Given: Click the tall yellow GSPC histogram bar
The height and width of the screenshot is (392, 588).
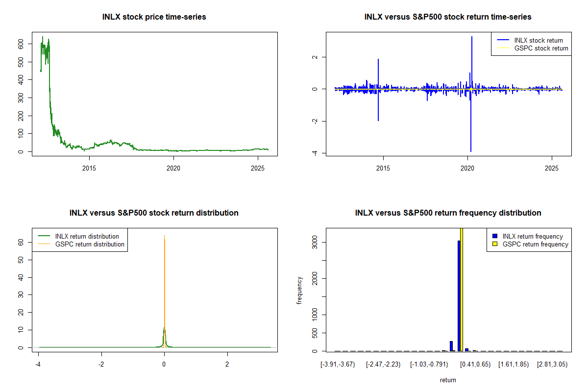Looking at the screenshot, I should click(x=462, y=289).
